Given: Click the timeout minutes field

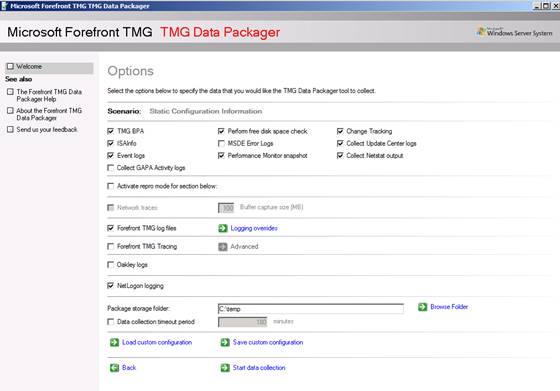Looking at the screenshot, I should pyautogui.click(x=242, y=322).
